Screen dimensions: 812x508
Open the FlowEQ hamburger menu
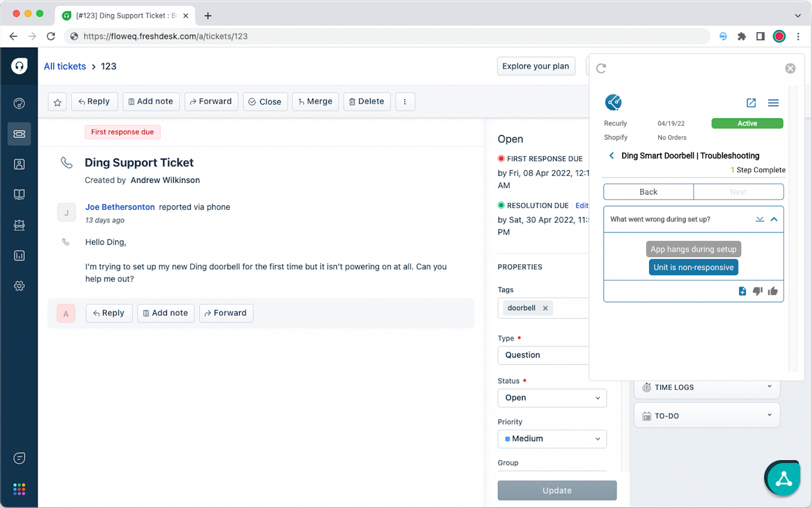[773, 103]
